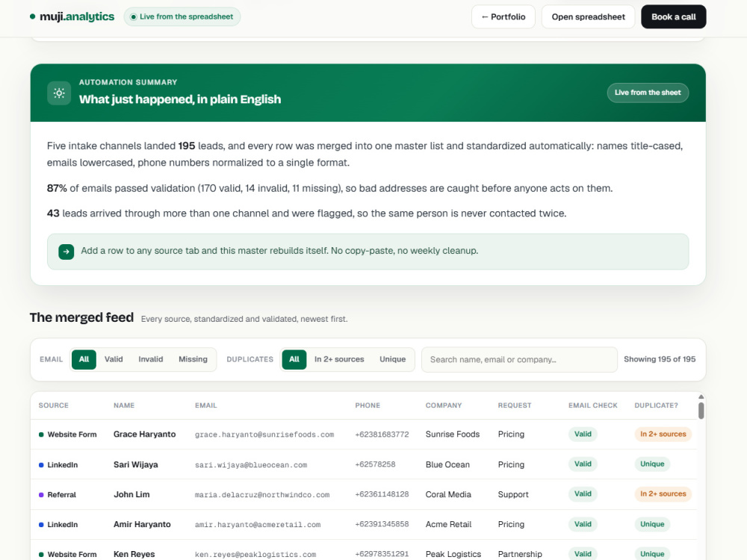Click the table vertical scrollbar thumb
This screenshot has width=747, height=560.
click(x=701, y=411)
